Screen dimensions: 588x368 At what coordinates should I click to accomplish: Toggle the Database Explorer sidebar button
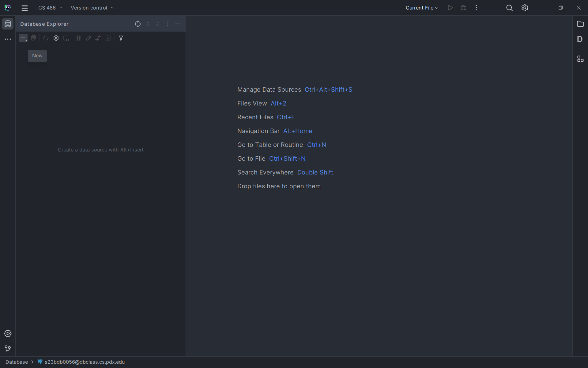coord(8,24)
